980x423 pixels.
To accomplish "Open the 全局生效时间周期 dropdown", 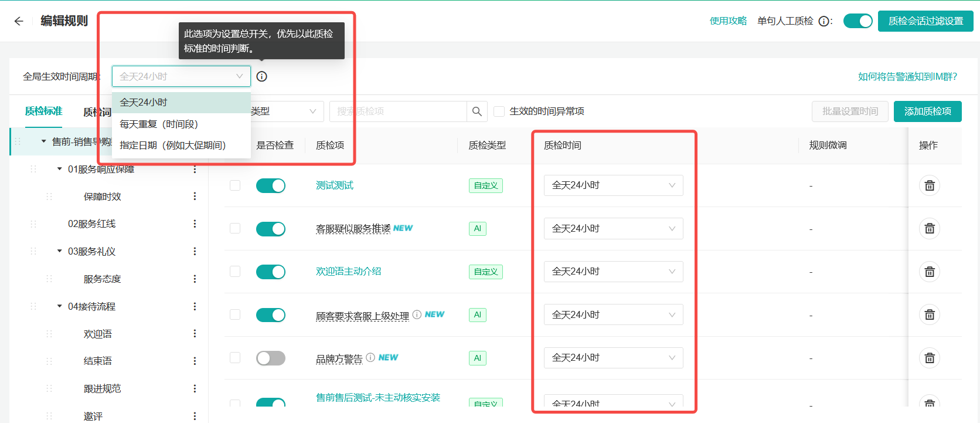I will (181, 76).
